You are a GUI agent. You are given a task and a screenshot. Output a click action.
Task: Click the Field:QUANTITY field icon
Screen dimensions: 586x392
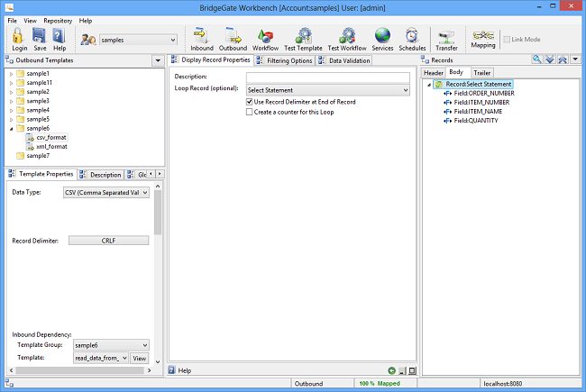(447, 121)
